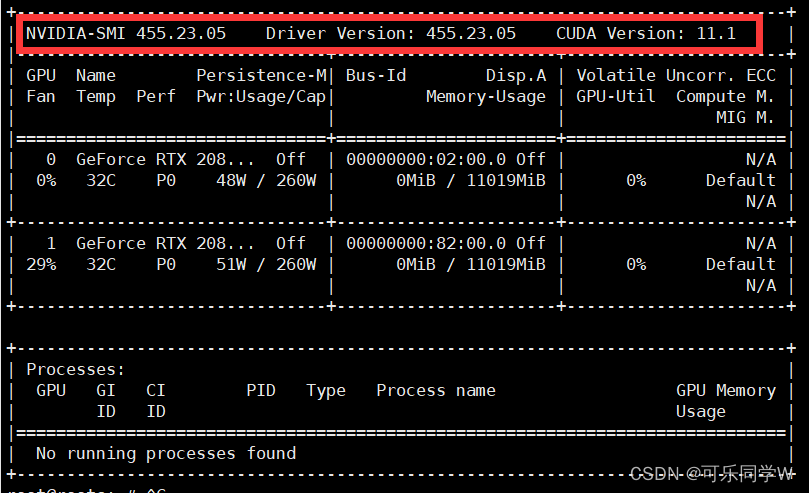Select the 'Disp.A' column header
809x493 pixels.
515,76
